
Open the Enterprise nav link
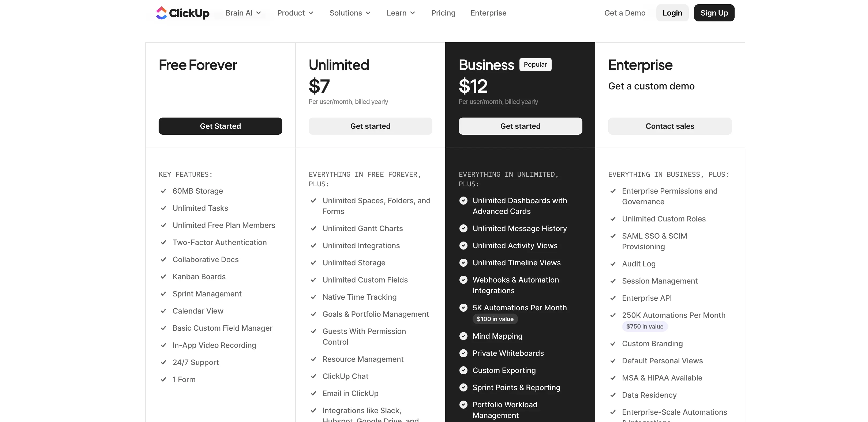pyautogui.click(x=488, y=13)
